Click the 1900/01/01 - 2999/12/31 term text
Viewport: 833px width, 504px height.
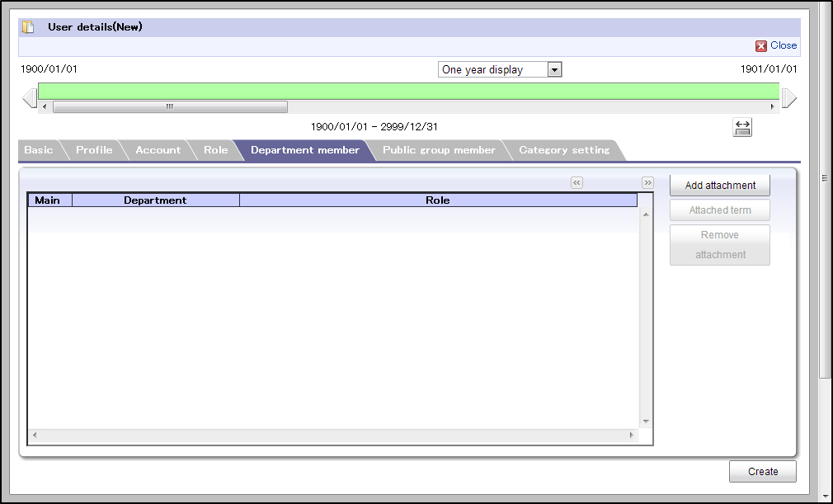pyautogui.click(x=374, y=127)
